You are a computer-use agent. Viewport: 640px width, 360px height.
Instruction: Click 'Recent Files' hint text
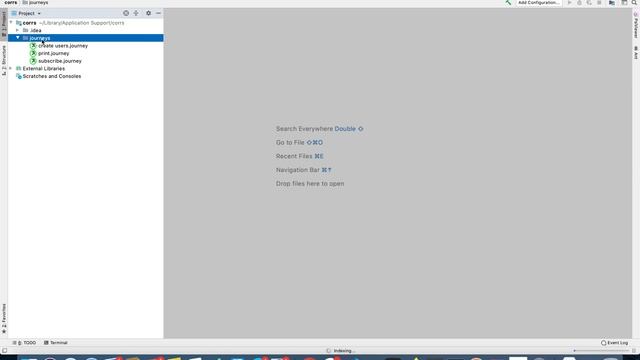(294, 156)
